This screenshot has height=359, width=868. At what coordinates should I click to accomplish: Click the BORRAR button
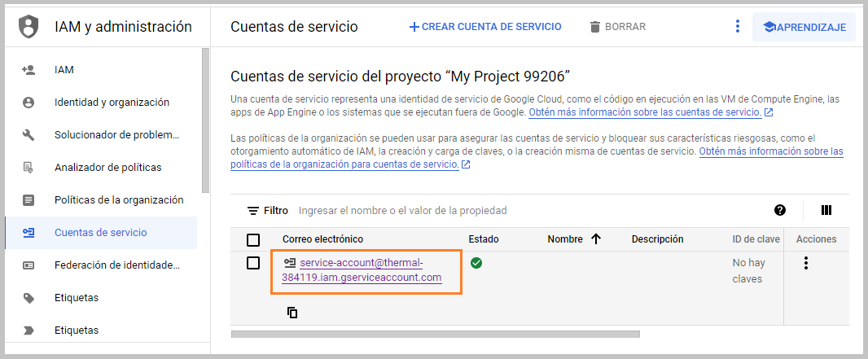tap(618, 27)
